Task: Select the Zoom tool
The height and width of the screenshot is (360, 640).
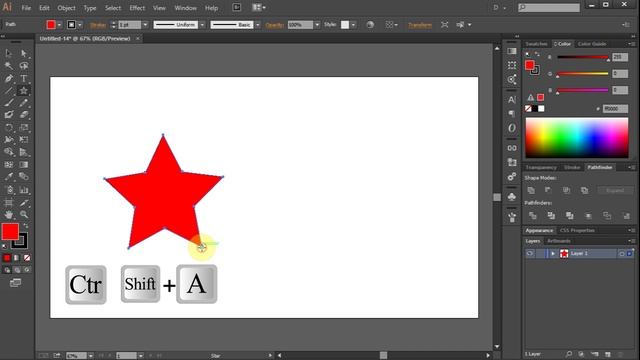Action: point(24,214)
